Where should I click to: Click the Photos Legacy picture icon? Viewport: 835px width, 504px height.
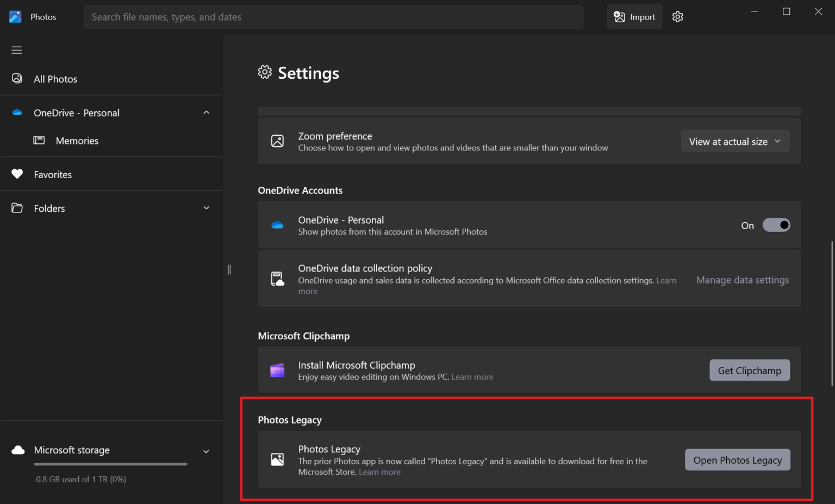277,459
